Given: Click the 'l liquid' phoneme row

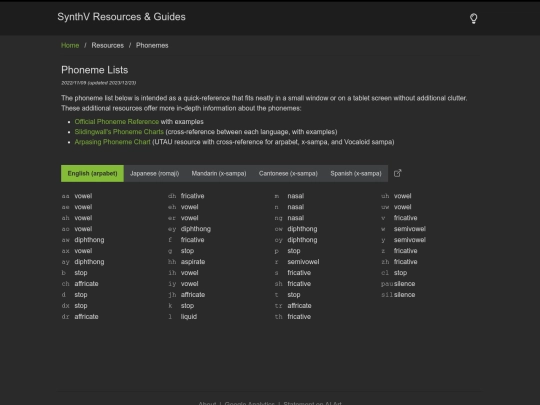Looking at the screenshot, I should pyautogui.click(x=183, y=317).
